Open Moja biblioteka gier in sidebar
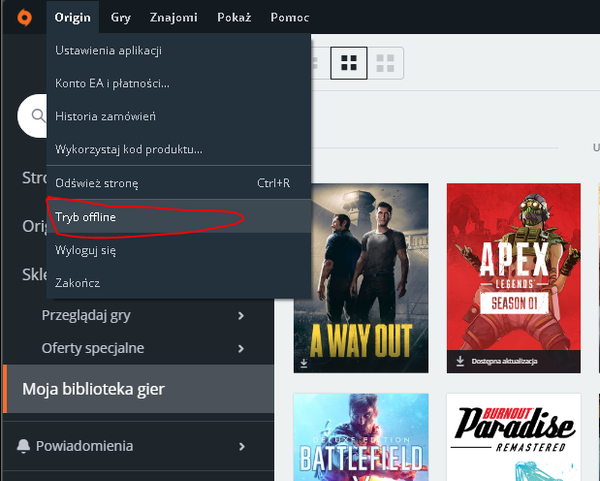This screenshot has width=600, height=481. 94,389
